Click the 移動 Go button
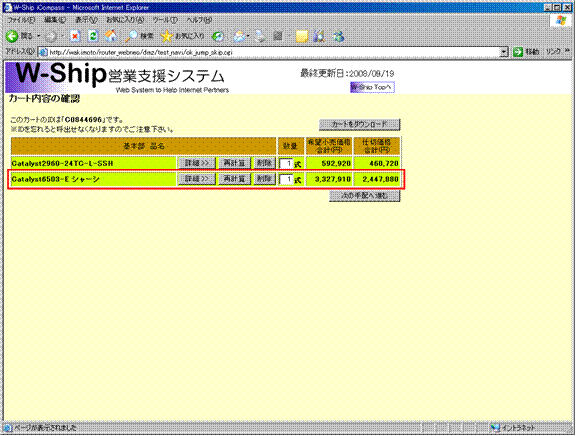Viewport: 576px width, 436px height. pyautogui.click(x=526, y=52)
